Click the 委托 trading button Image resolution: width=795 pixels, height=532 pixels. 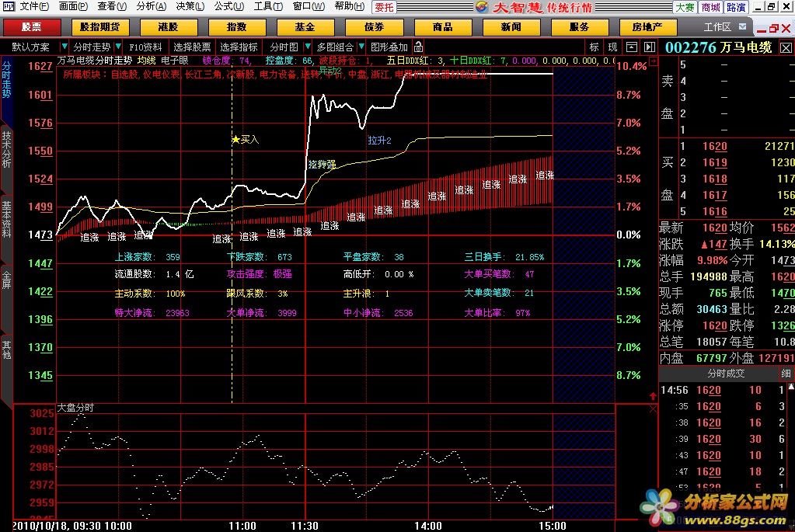[x=384, y=7]
